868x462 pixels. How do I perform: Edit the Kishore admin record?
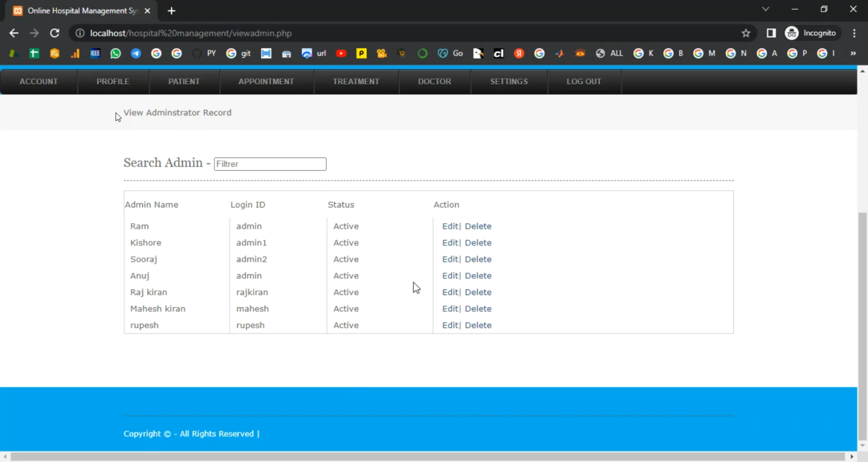pyautogui.click(x=450, y=243)
